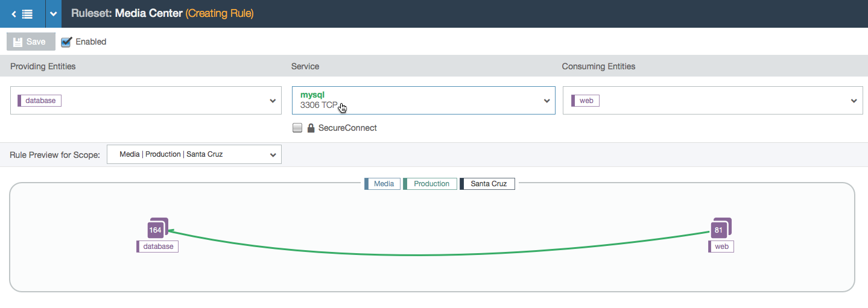The height and width of the screenshot is (308, 868).
Task: Click the Santa Cruz scope label
Action: (x=487, y=184)
